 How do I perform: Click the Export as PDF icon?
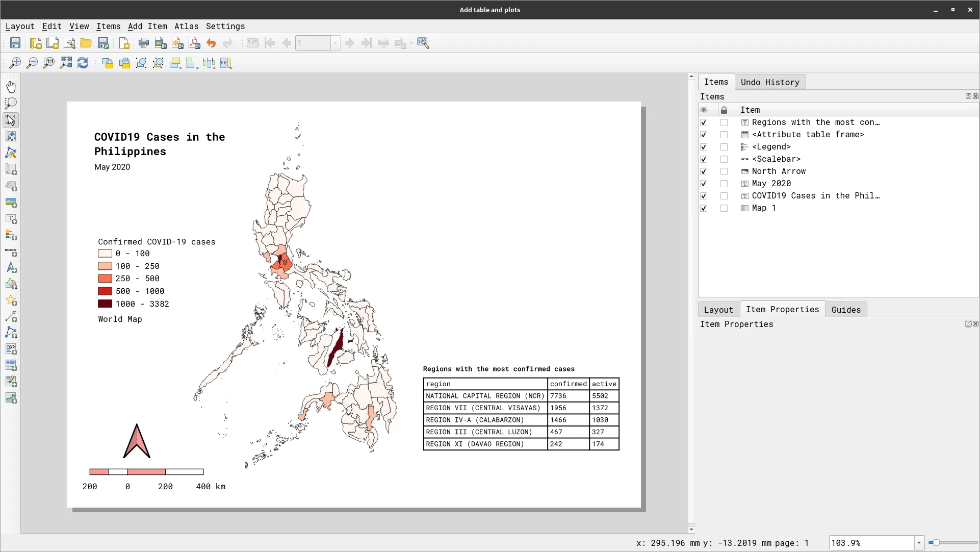click(194, 43)
